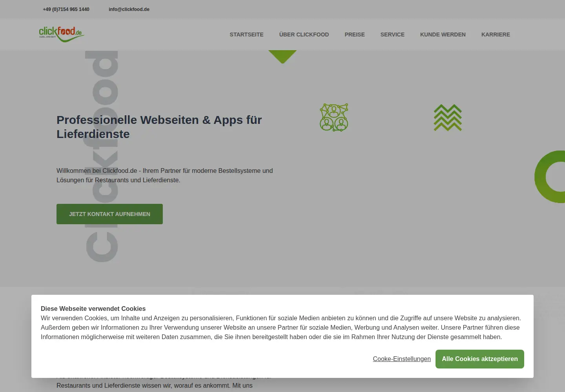565x392 pixels.
Task: Open the Startseite menu item
Action: click(x=246, y=34)
